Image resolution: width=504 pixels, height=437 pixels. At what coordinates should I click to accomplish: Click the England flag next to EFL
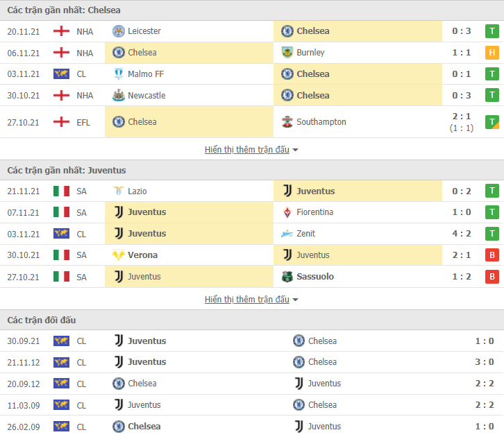point(61,122)
